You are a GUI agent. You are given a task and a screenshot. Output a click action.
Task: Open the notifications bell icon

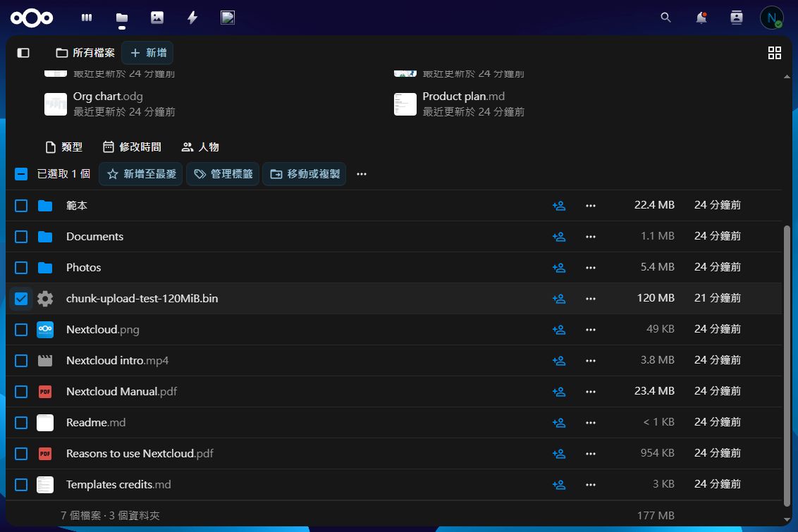pyautogui.click(x=701, y=18)
